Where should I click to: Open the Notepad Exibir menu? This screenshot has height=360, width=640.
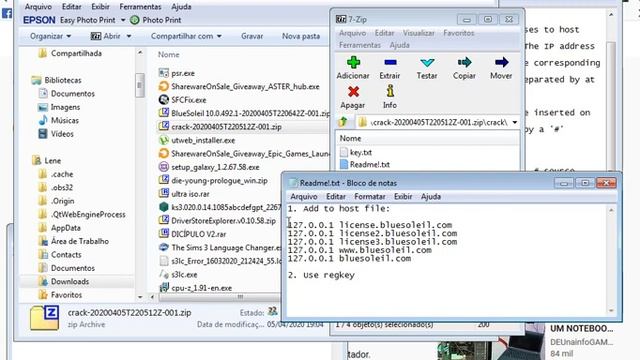click(403, 197)
